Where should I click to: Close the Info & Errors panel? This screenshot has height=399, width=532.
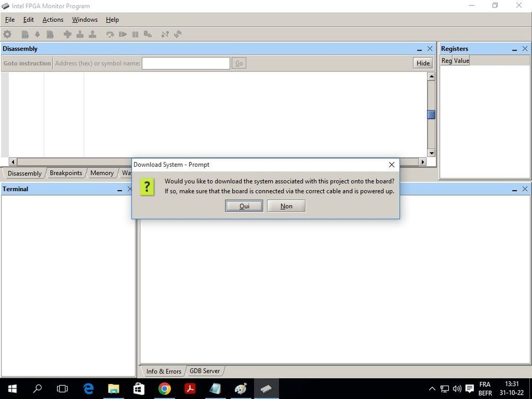point(525,189)
